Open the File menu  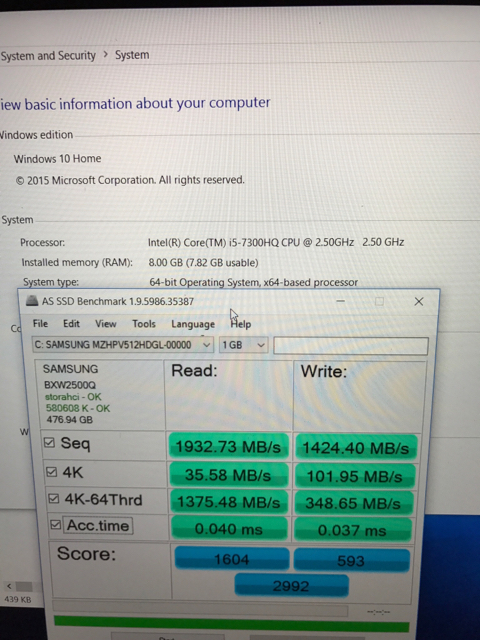click(x=40, y=324)
